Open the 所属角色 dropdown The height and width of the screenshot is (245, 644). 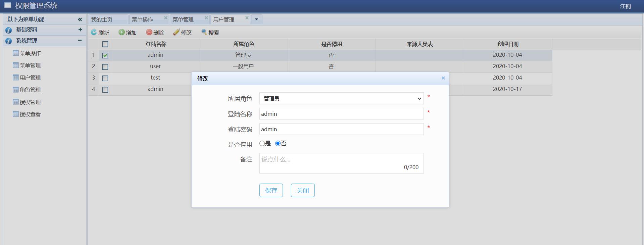pyautogui.click(x=341, y=98)
